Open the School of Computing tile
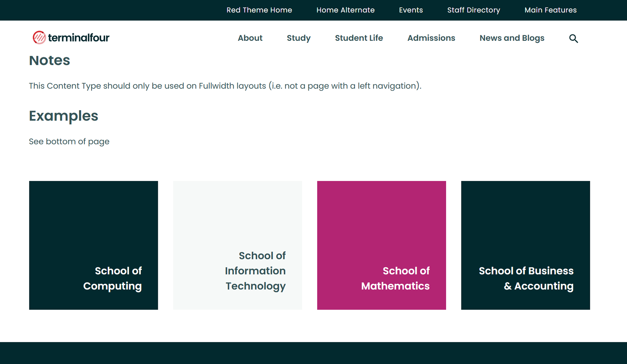The image size is (627, 364). click(93, 245)
